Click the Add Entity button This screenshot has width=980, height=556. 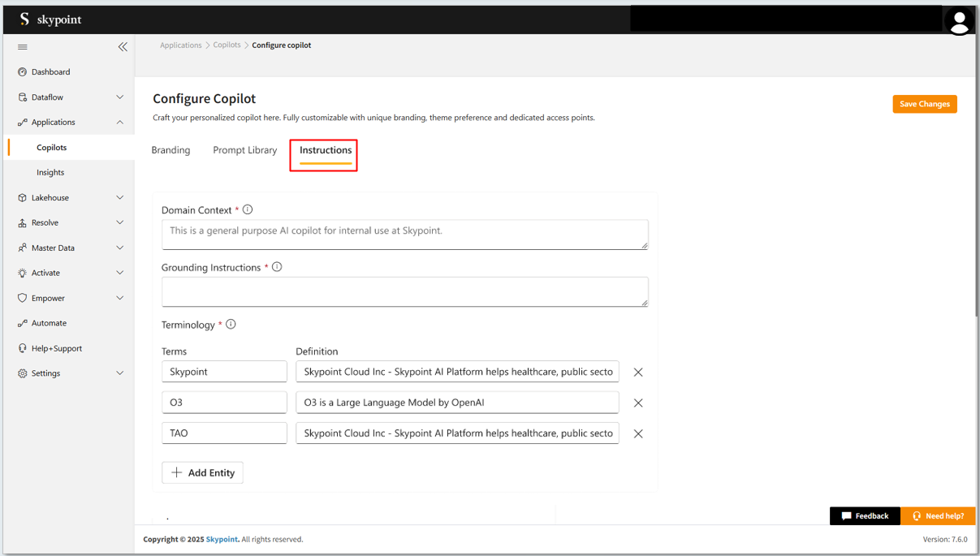[202, 472]
